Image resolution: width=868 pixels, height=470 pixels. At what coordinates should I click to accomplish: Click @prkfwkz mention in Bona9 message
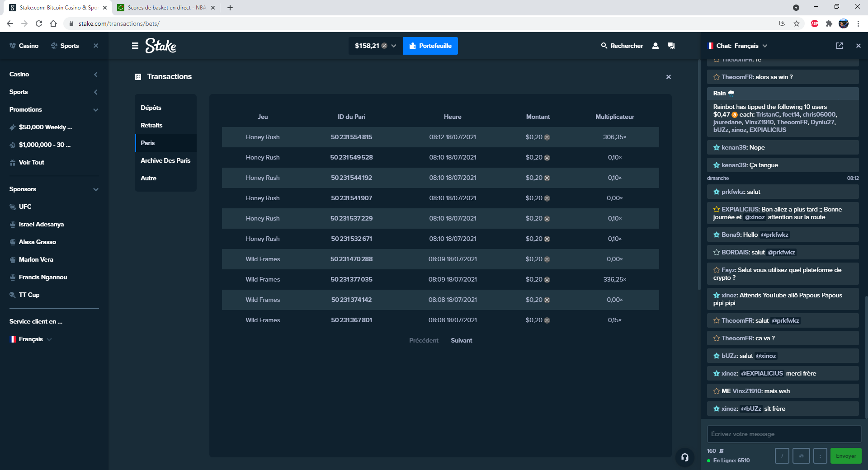tap(774, 235)
